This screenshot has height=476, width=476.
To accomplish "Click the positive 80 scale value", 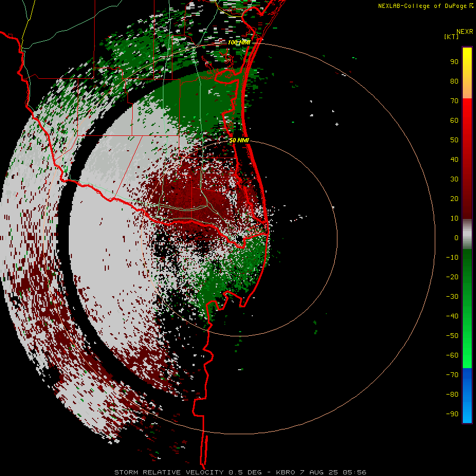I will pyautogui.click(x=454, y=81).
